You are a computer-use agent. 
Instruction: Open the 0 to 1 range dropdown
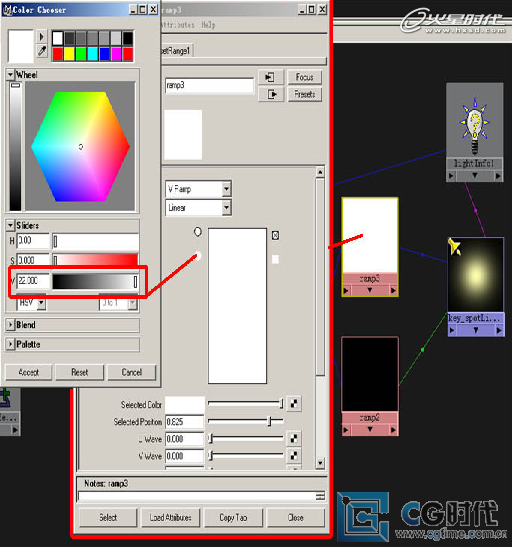[133, 303]
